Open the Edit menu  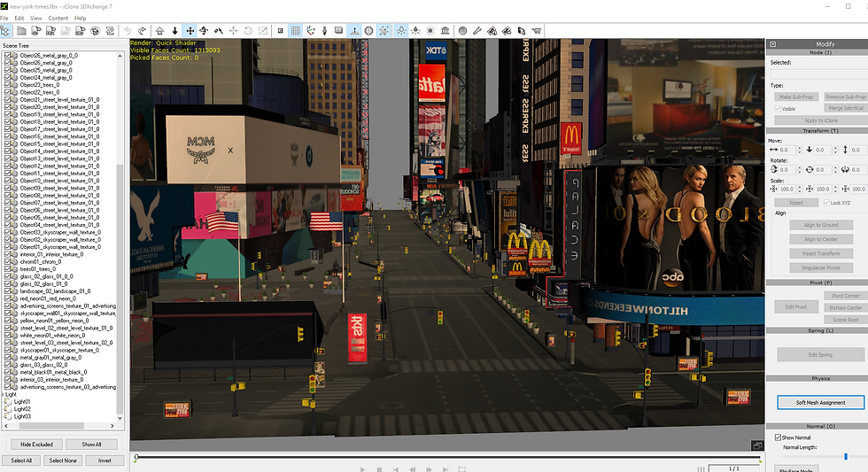(19, 19)
